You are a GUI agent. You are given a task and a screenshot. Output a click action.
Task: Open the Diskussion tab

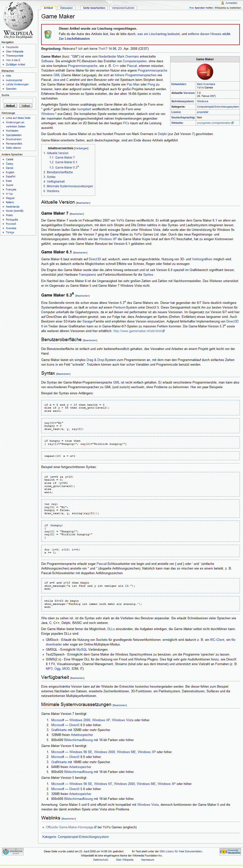coord(66,8)
